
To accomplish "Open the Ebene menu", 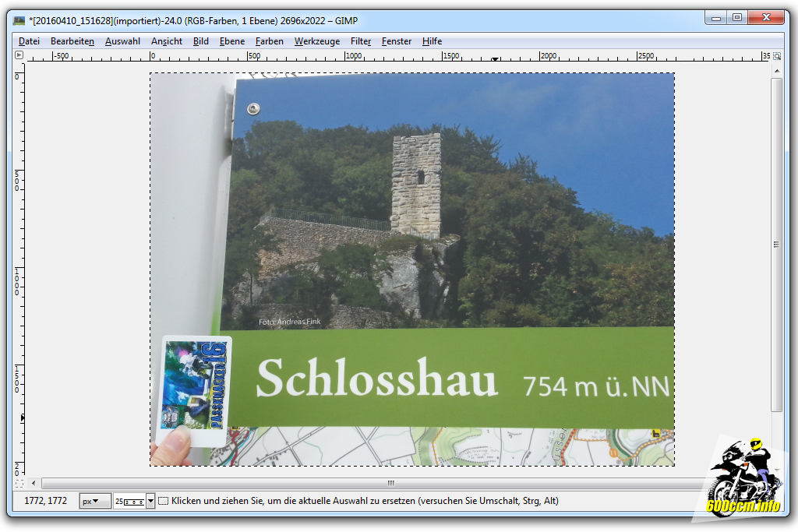I will [x=231, y=41].
